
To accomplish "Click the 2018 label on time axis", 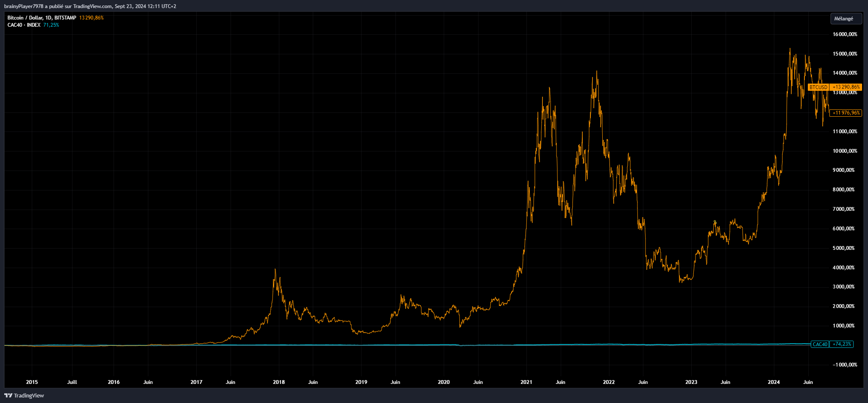I will 279,382.
